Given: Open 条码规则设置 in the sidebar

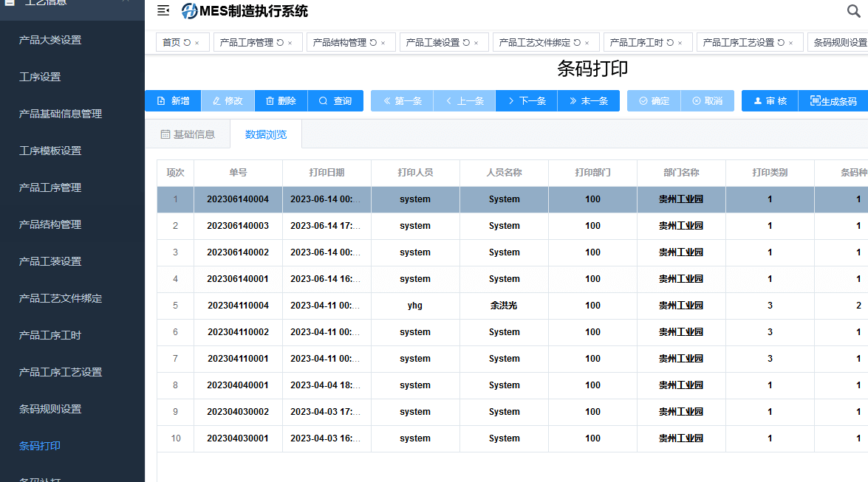Looking at the screenshot, I should tap(50, 409).
